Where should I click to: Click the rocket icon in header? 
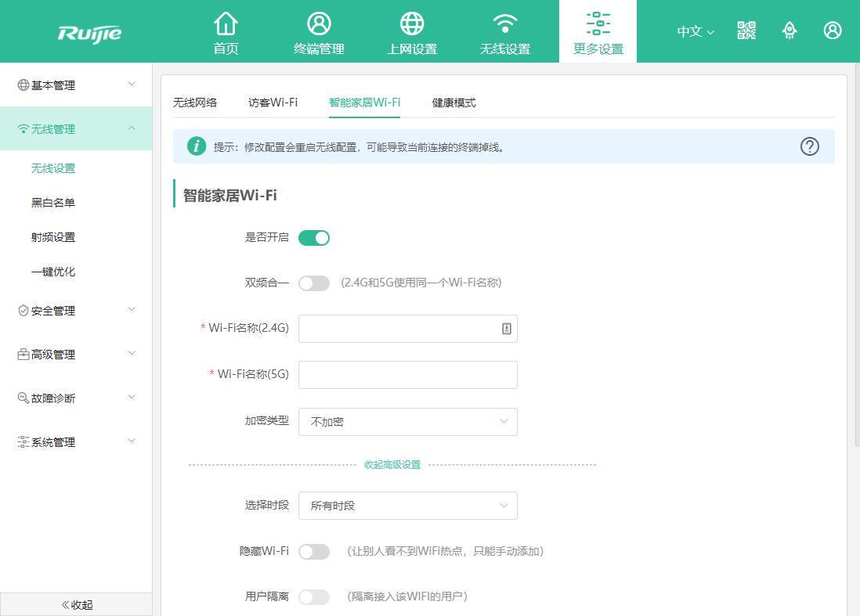tap(790, 31)
